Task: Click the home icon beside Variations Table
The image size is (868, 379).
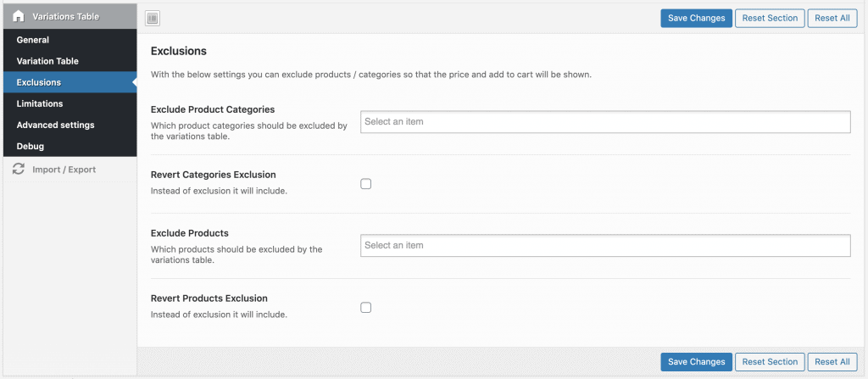Action: tap(18, 16)
